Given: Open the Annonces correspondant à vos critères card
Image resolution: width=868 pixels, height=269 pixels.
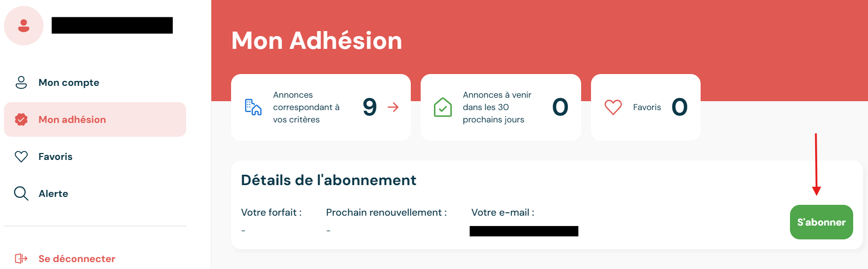Looking at the screenshot, I should coord(321,107).
